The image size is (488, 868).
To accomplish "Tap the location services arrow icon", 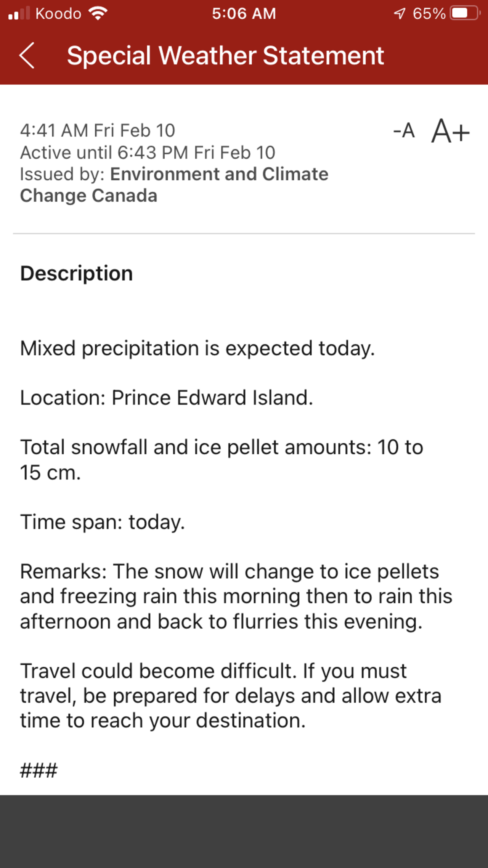I will (399, 14).
